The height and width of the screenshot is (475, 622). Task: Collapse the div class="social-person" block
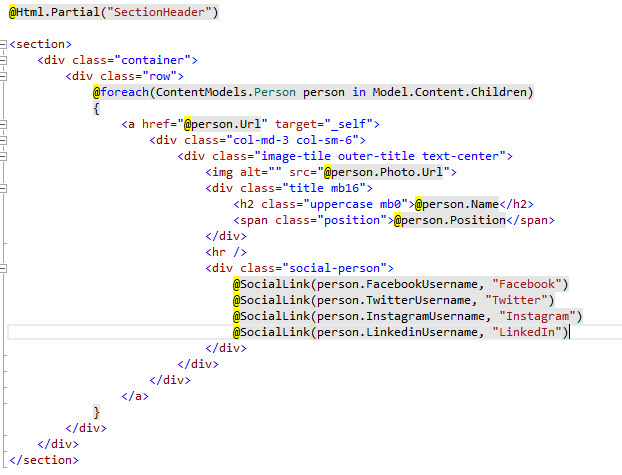[3, 269]
